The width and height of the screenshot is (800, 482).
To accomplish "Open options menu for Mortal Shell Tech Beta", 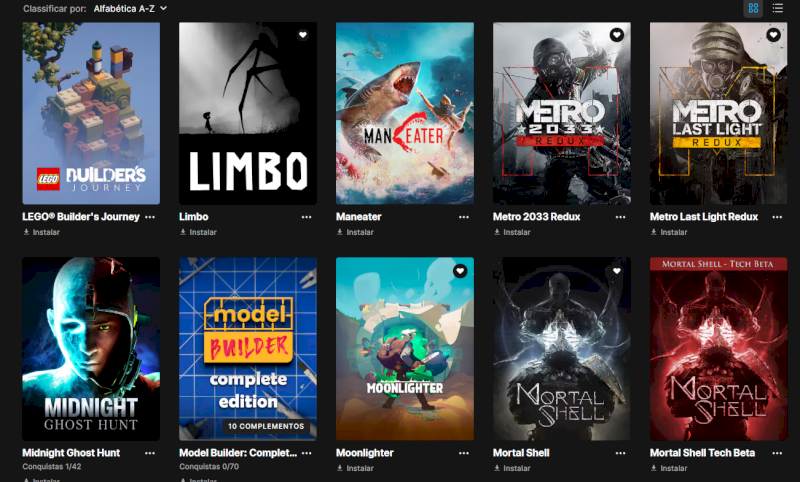I will (x=777, y=453).
